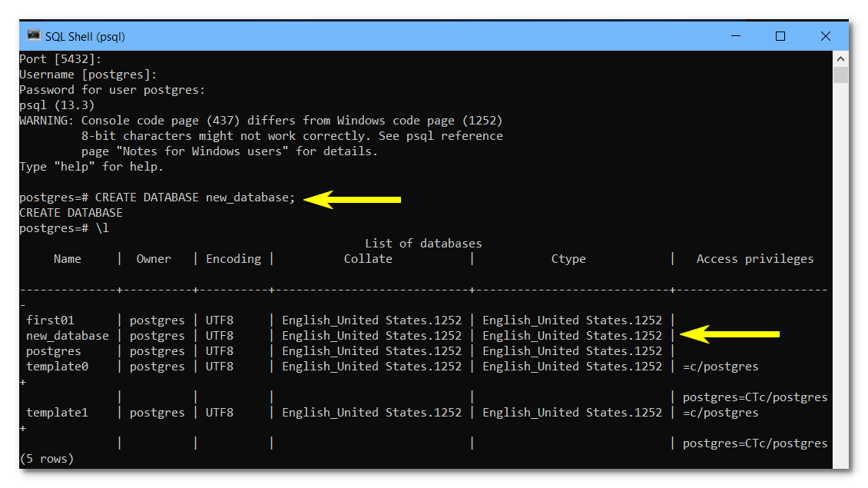The width and height of the screenshot is (868, 488).
Task: Click the 'Owner' column header
Action: point(154,259)
